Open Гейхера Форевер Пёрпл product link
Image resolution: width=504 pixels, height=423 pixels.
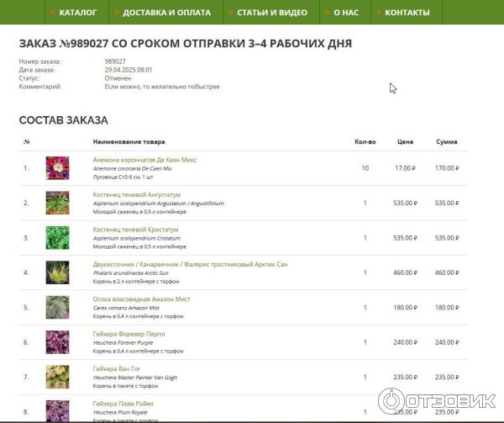[x=129, y=334]
